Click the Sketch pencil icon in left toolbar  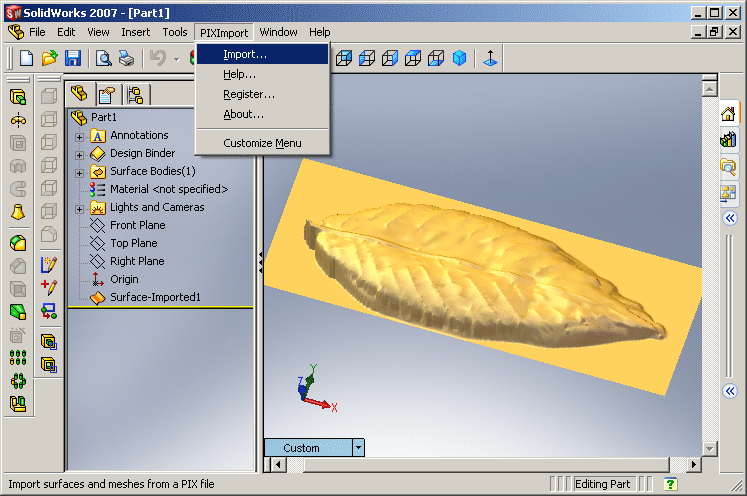(49, 264)
